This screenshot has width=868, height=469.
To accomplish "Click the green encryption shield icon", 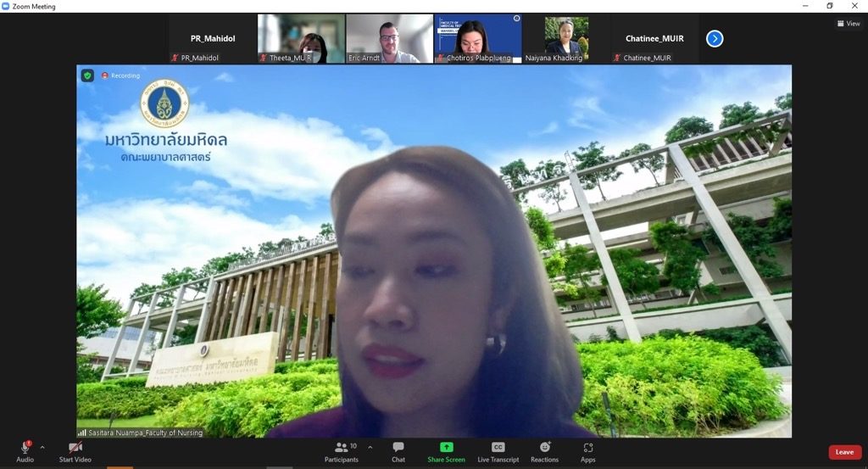I will [x=87, y=75].
